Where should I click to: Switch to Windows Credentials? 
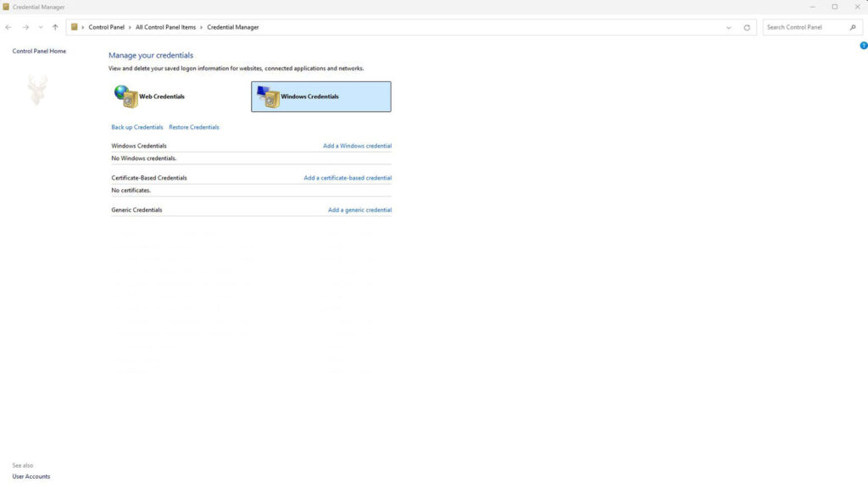[321, 97]
